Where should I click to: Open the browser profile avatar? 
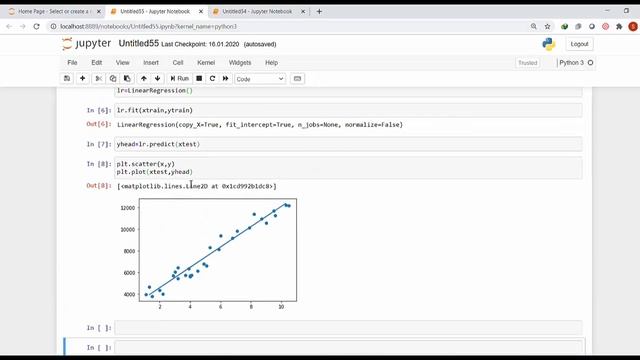tap(633, 26)
